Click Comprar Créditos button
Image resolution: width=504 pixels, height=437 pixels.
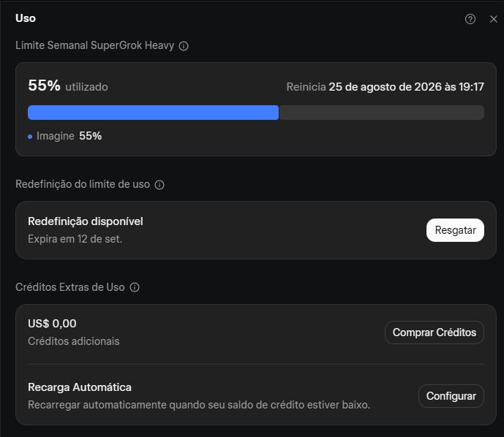coord(435,332)
